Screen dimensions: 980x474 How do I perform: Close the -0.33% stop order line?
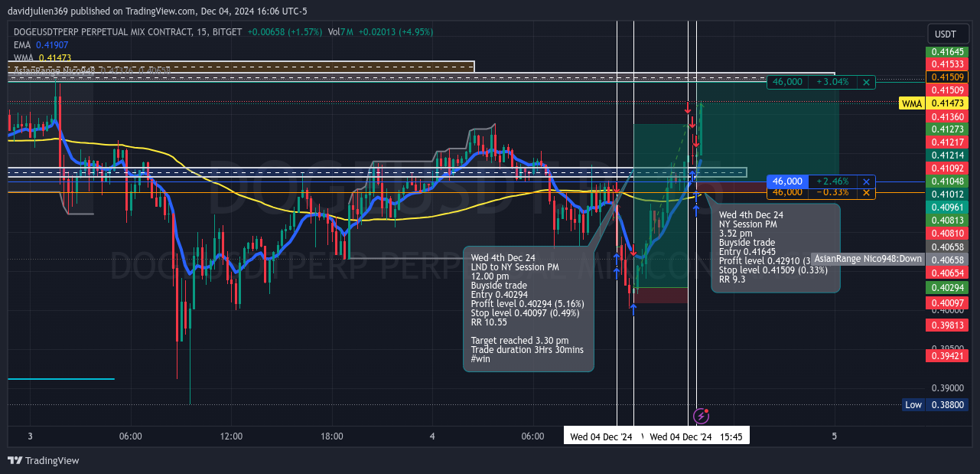[x=866, y=192]
